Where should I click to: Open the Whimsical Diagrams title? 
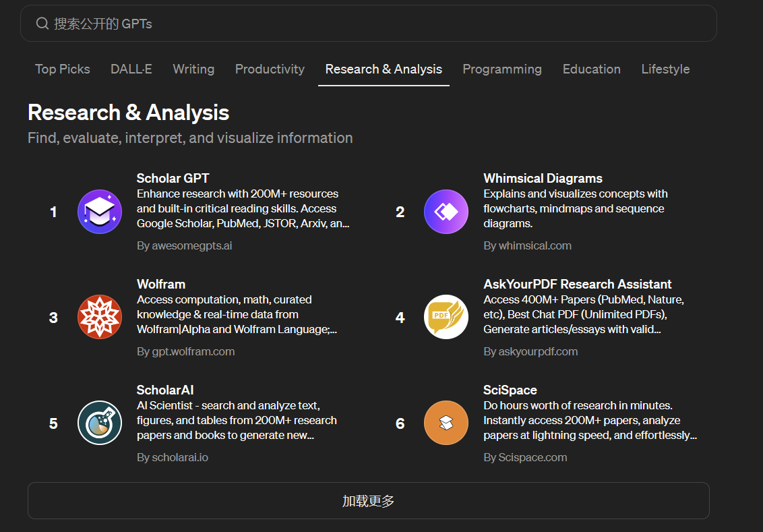(x=543, y=178)
